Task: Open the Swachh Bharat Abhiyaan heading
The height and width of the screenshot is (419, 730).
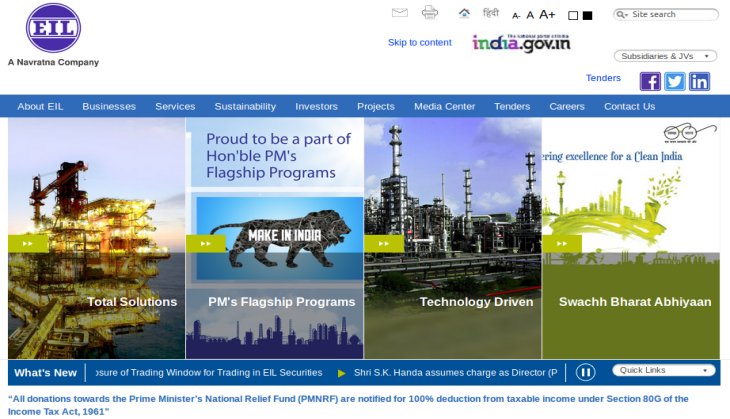Action: (x=635, y=302)
